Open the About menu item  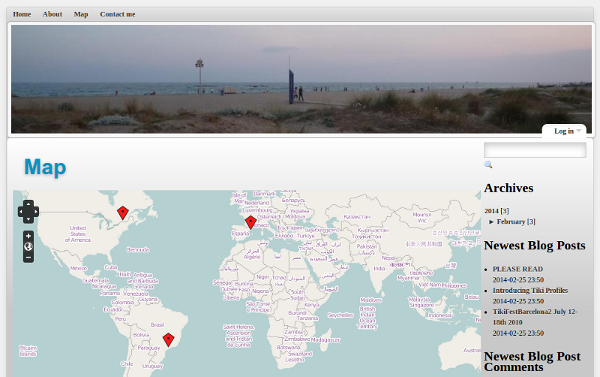click(x=52, y=14)
